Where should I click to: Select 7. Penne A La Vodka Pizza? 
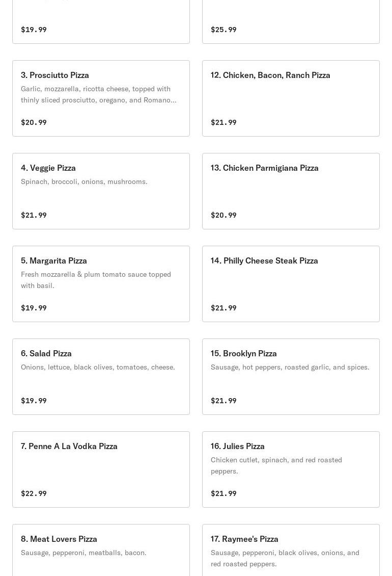coord(101,469)
